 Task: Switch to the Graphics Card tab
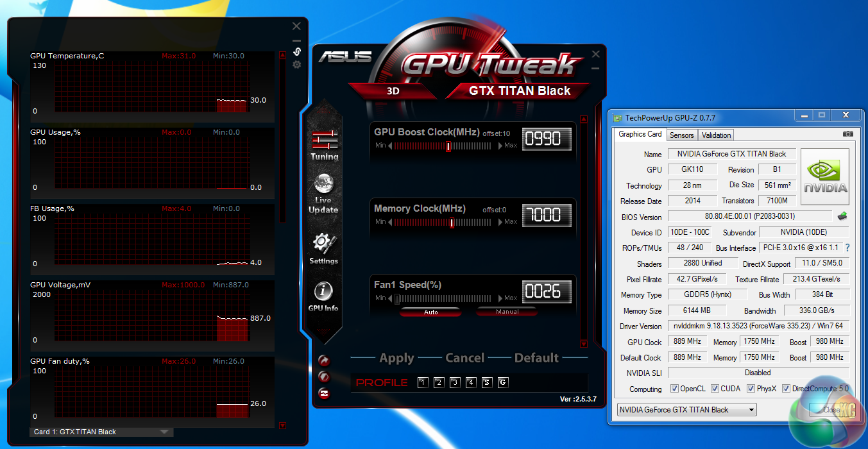pyautogui.click(x=640, y=134)
